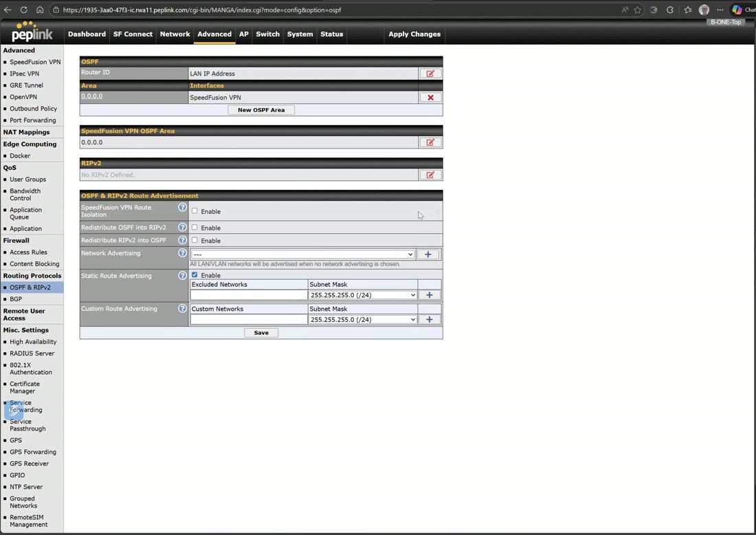This screenshot has width=756, height=535.
Task: Delete the 0.0.0.0 OSPF area
Action: tap(430, 98)
